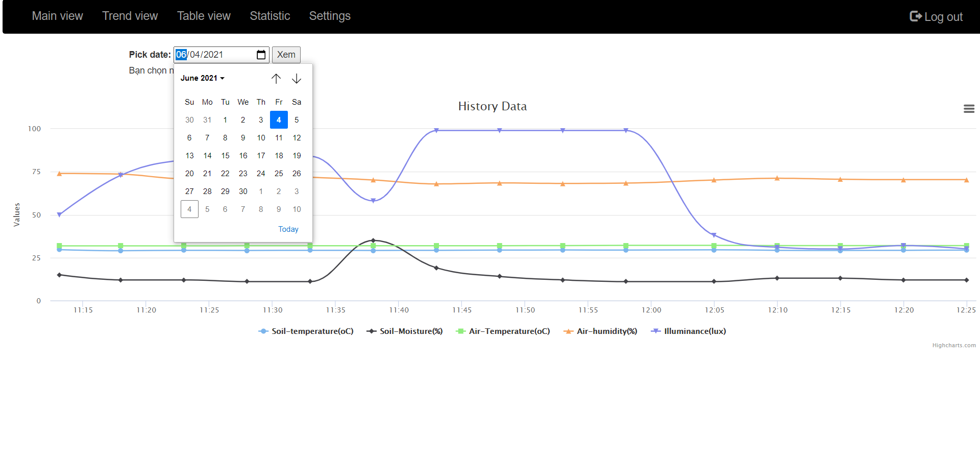The image size is (980, 457).
Task: Click the calendar icon in date field
Action: pos(261,55)
